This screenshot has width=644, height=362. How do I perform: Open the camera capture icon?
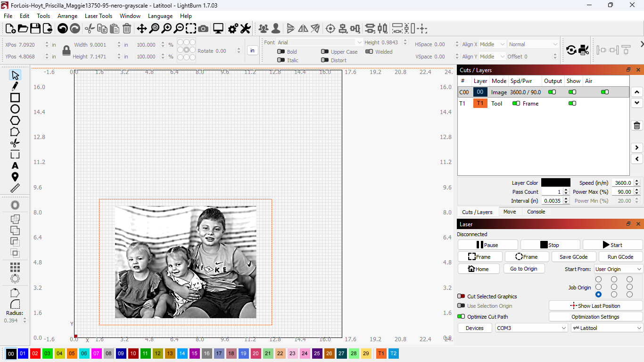[x=203, y=29]
